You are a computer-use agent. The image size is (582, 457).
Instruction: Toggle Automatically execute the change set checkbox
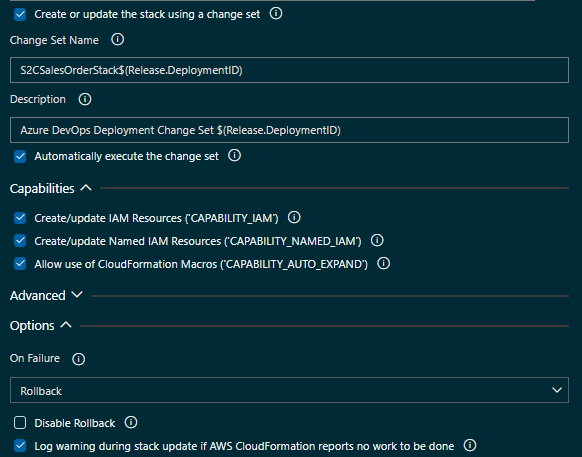point(20,156)
